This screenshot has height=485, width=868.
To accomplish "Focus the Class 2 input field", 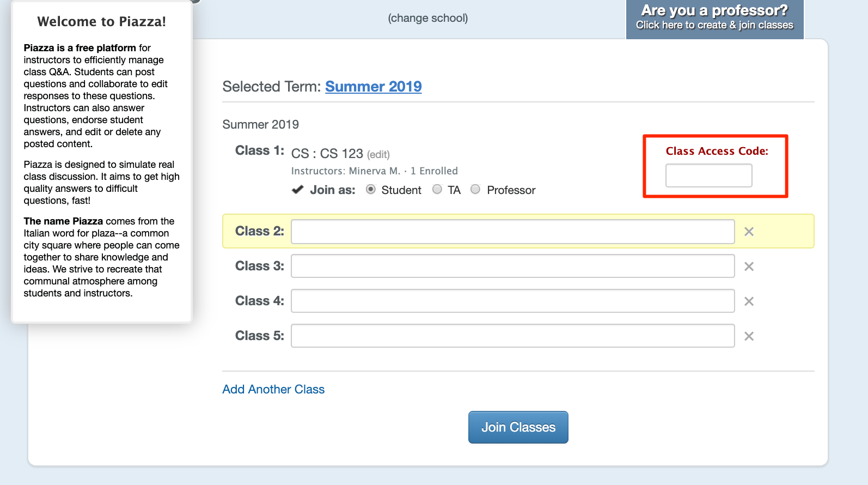I will pos(513,232).
